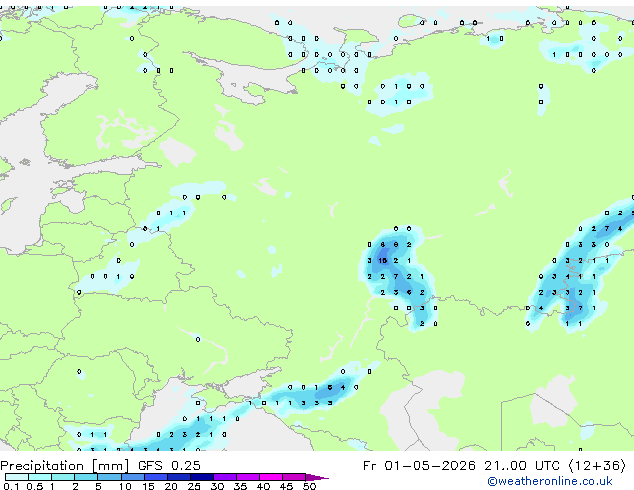Select the 5–10 mm legend color swatch
Screen dimensions: 634x490
coord(110,477)
